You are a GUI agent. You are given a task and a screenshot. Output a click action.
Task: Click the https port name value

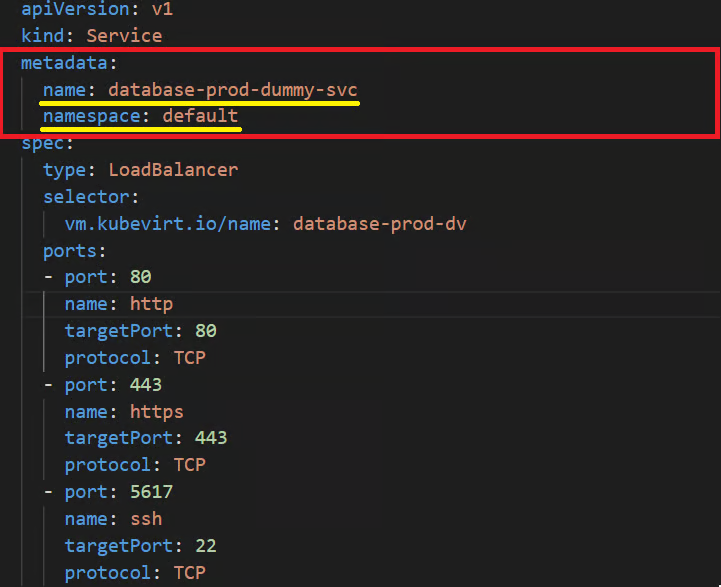(x=157, y=412)
